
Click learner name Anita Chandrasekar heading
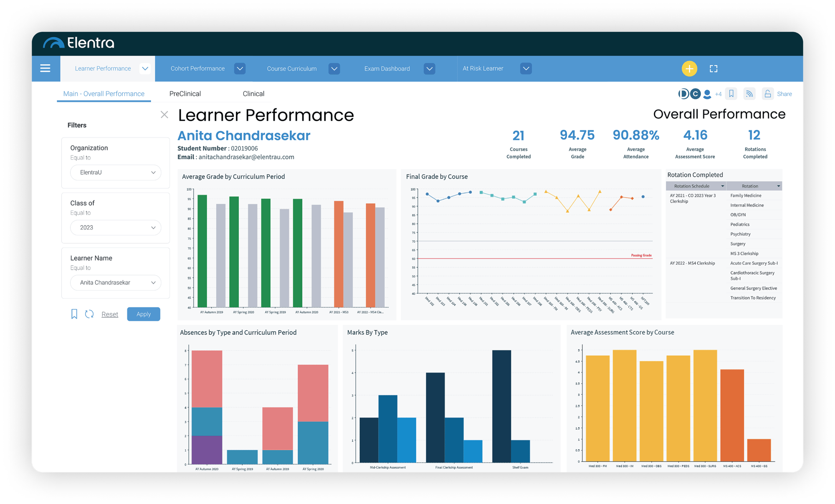(244, 136)
